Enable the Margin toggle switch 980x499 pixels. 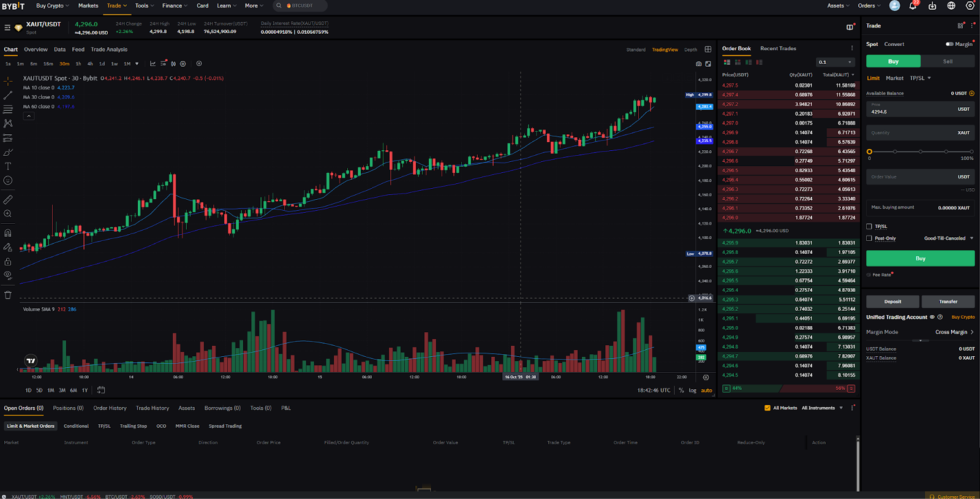[x=949, y=44]
